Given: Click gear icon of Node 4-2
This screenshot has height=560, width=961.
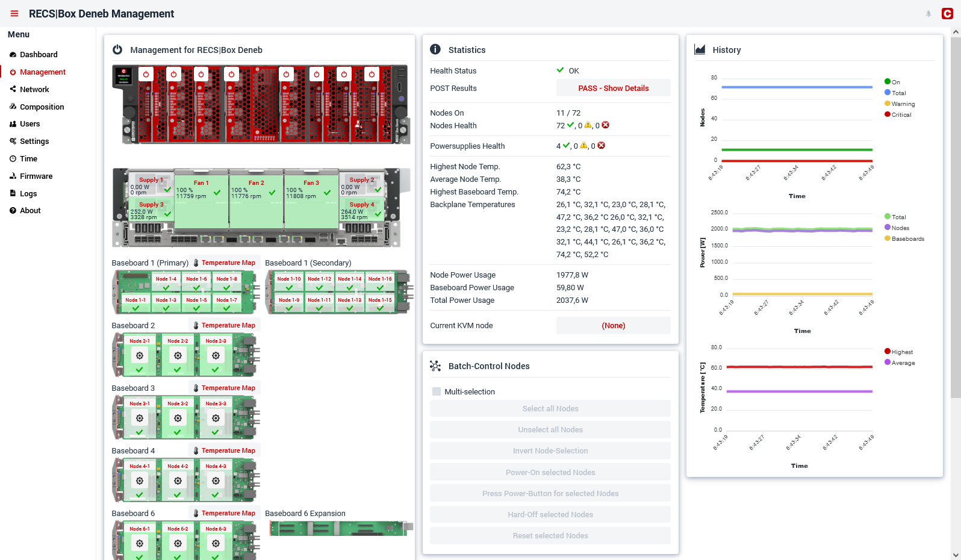Looking at the screenshot, I should 178,481.
